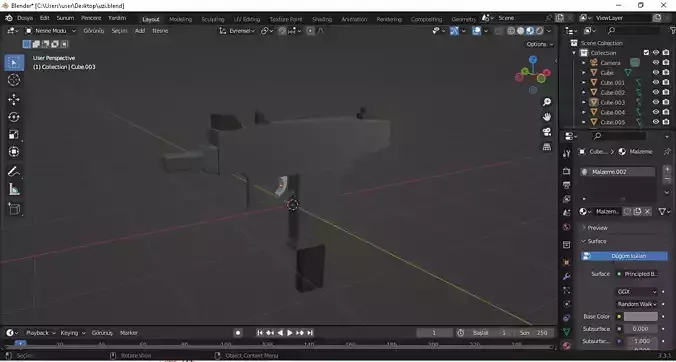This screenshot has height=362, width=676.
Task: Remove material slot with minus button
Action: (667, 179)
